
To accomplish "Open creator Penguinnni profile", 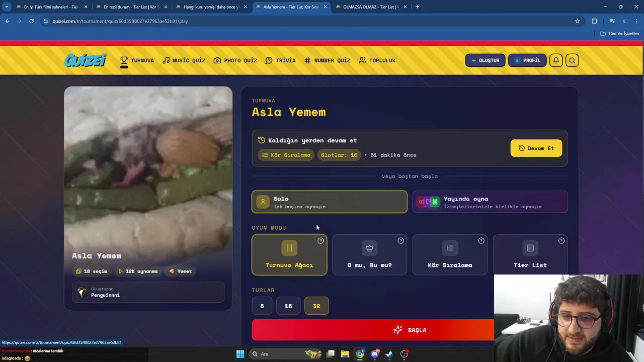I will coord(148,292).
